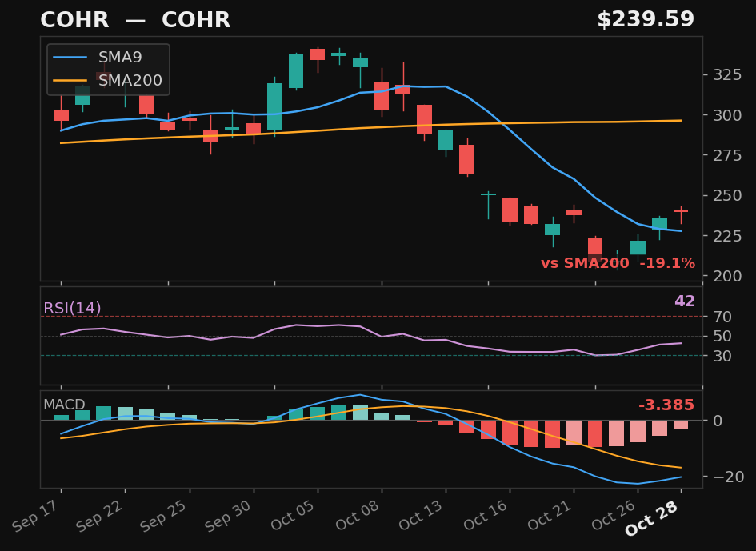
Task: Click the Sep 30 date label
Action: pos(229,516)
